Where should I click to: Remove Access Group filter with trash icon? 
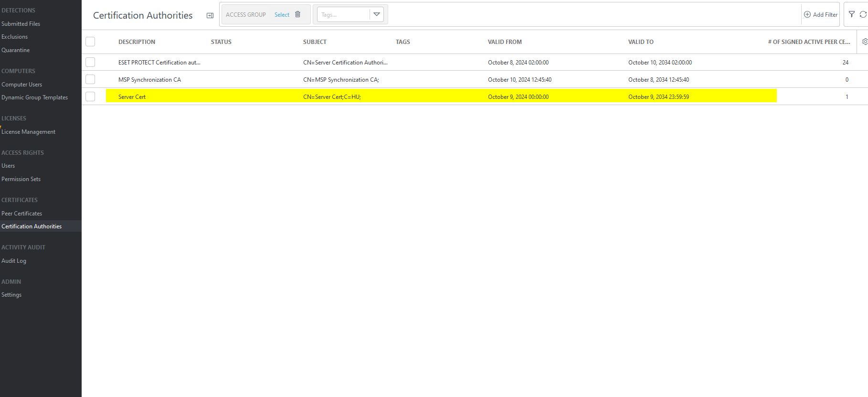tap(297, 14)
